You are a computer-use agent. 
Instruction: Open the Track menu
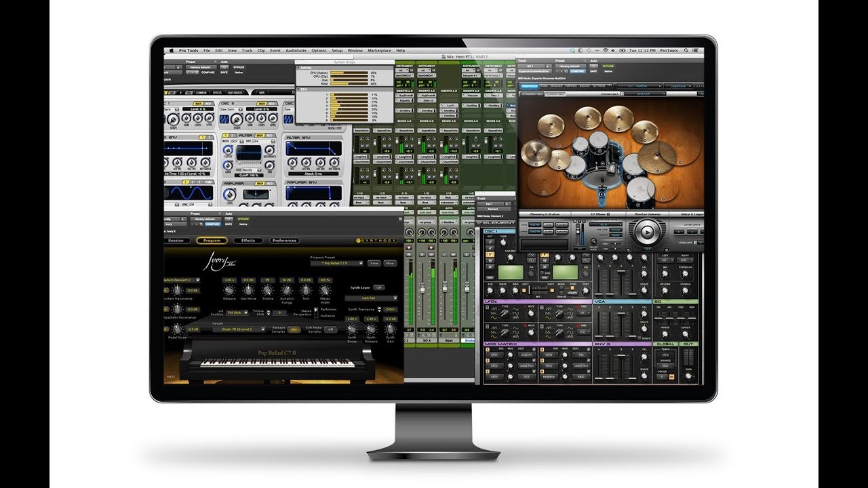247,51
